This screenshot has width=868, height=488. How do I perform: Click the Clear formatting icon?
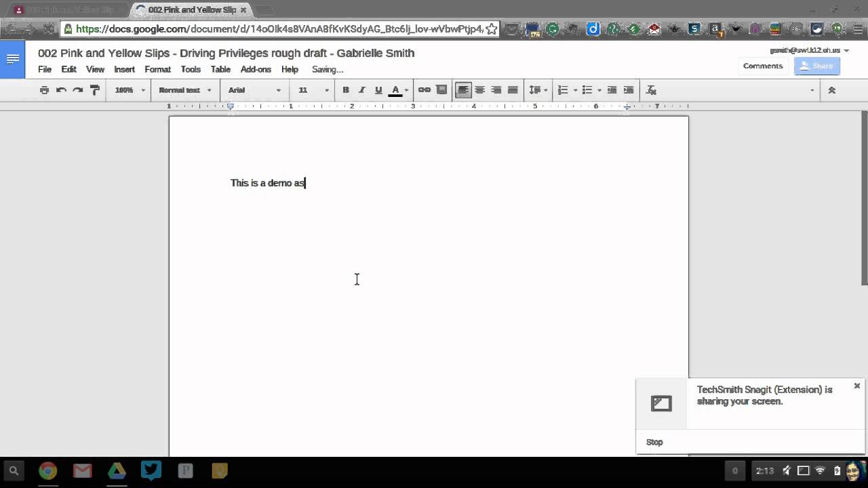tap(651, 90)
